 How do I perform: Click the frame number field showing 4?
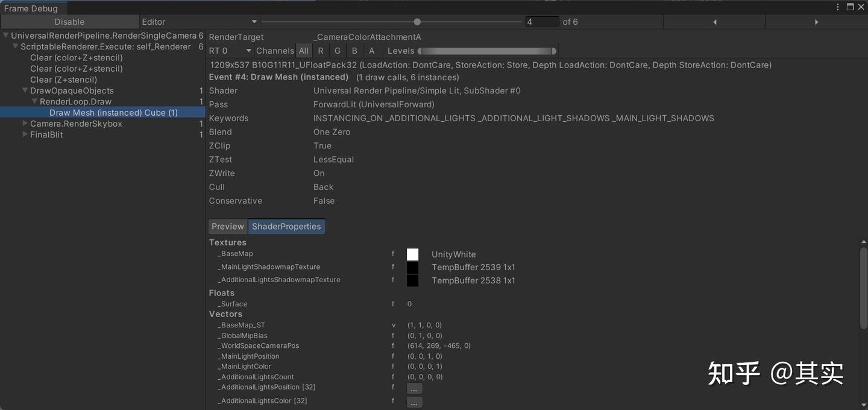[541, 22]
